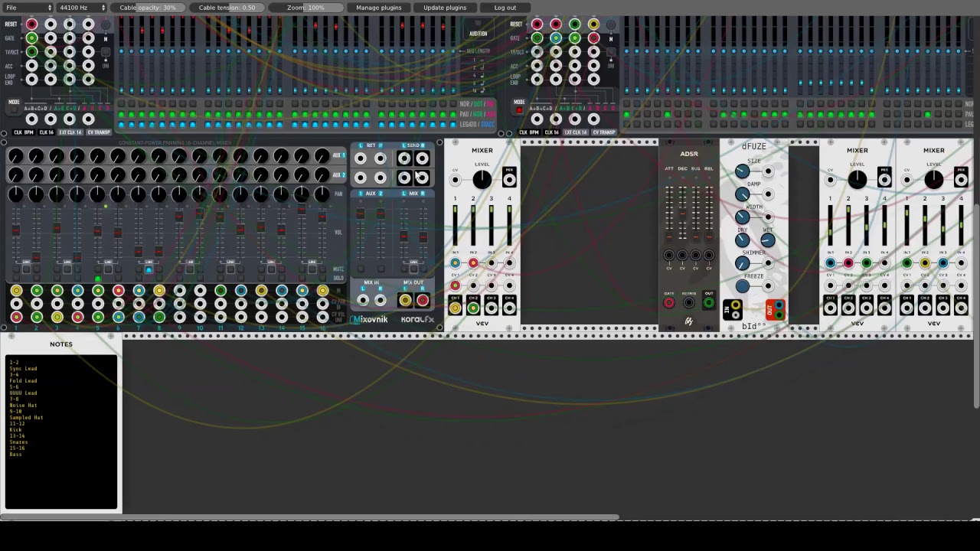Screen dimensions: 980x551
Task: Click the ADSR DEC slider
Action: click(682, 214)
